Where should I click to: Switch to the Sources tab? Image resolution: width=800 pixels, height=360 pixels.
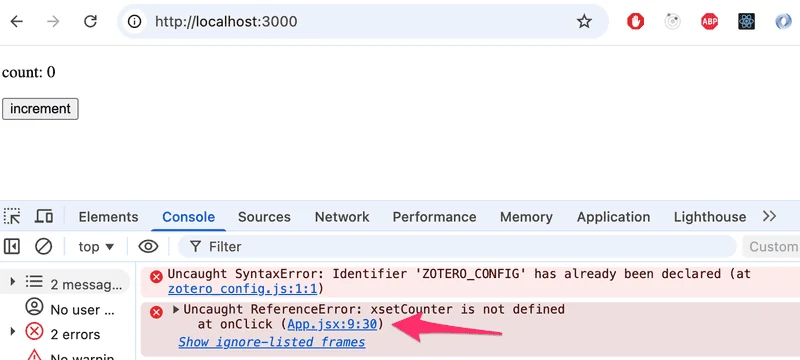click(x=264, y=217)
